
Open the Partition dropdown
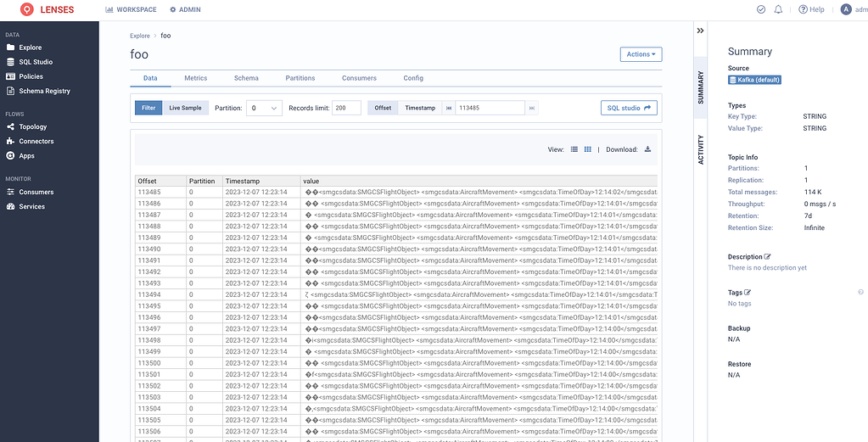click(x=264, y=108)
